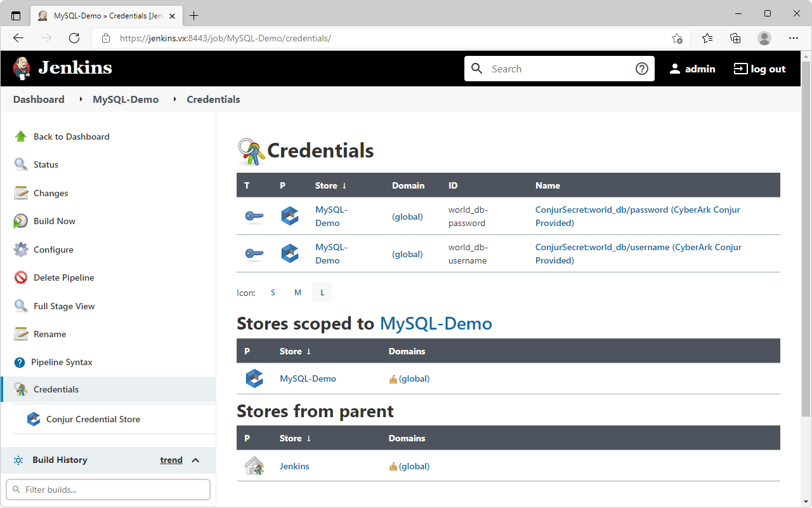
Task: Click the Rename notepad icon
Action: coord(21,334)
